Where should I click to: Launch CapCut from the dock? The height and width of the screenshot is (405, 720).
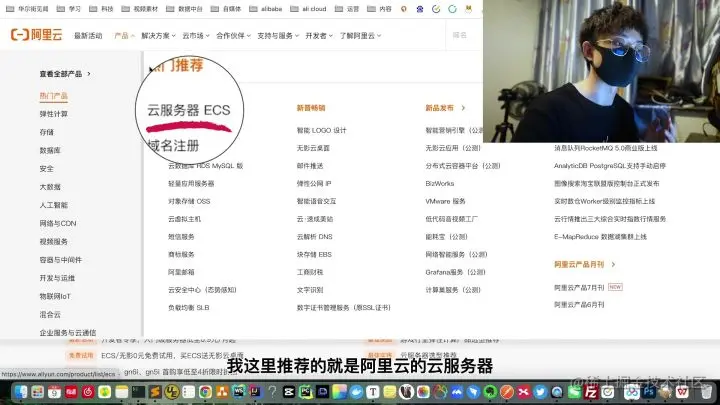point(289,392)
